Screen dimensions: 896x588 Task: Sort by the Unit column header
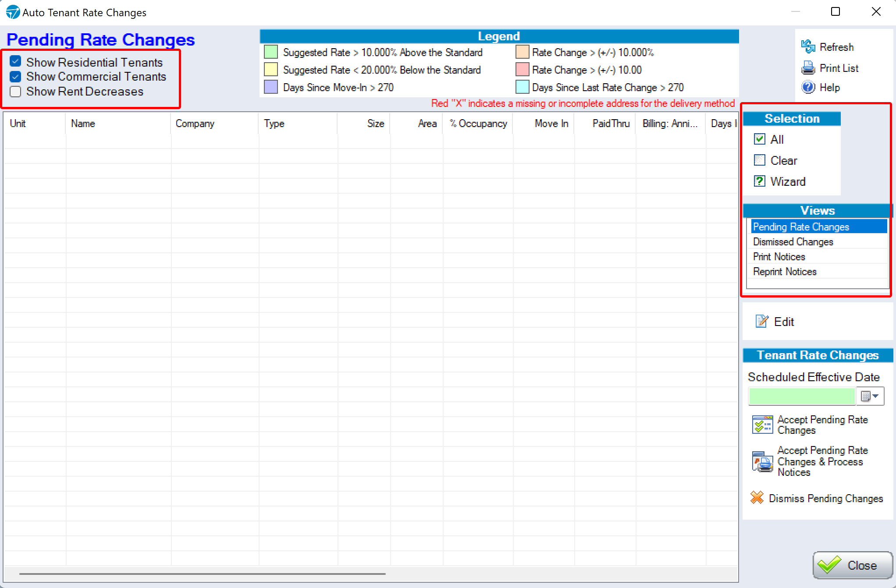click(x=34, y=124)
